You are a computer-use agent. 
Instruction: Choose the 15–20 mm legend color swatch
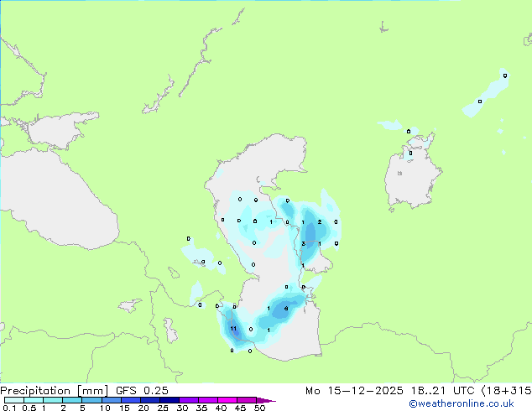tap(130, 400)
